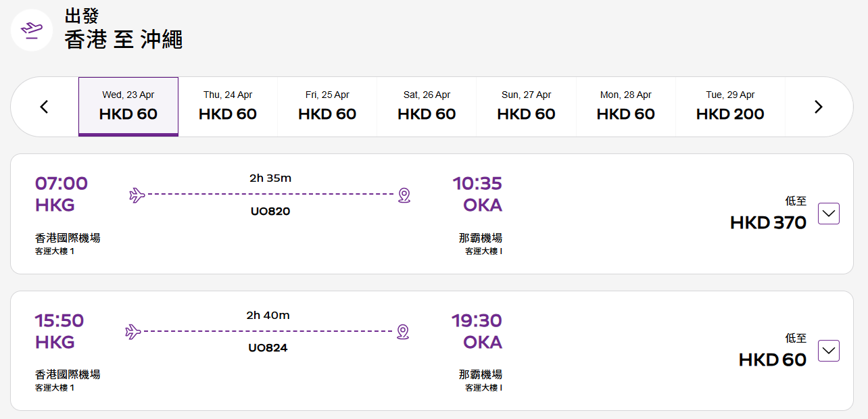The image size is (868, 419).
Task: Click the airplane icon on UO820 route
Action: (137, 195)
